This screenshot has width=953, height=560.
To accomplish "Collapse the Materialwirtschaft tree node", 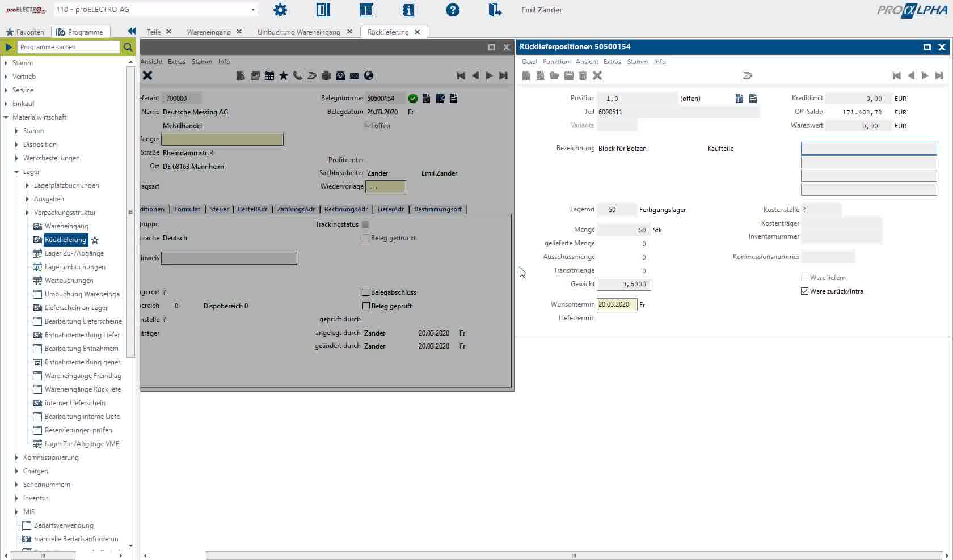I will (6, 117).
